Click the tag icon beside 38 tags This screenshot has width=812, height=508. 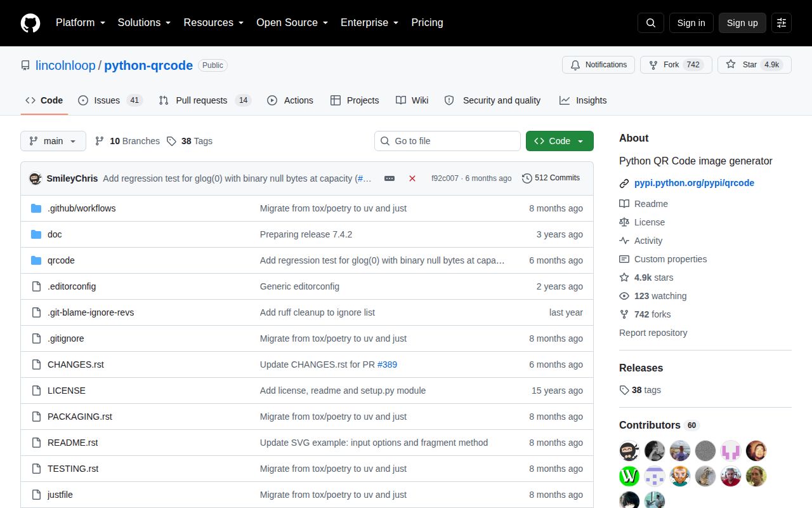tap(624, 390)
